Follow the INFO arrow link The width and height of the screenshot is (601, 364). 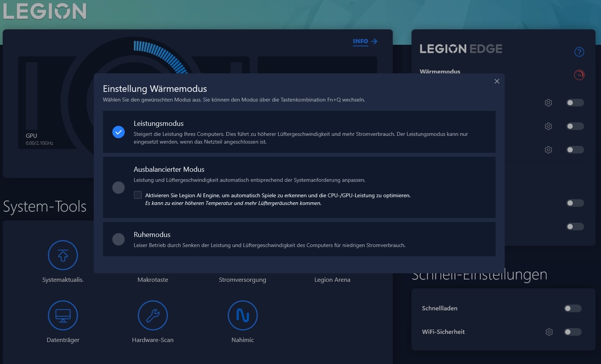point(365,41)
